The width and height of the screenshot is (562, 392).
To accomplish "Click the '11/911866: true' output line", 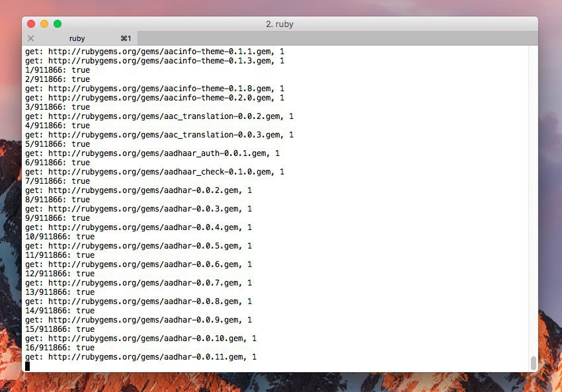I will pyautogui.click(x=60, y=255).
